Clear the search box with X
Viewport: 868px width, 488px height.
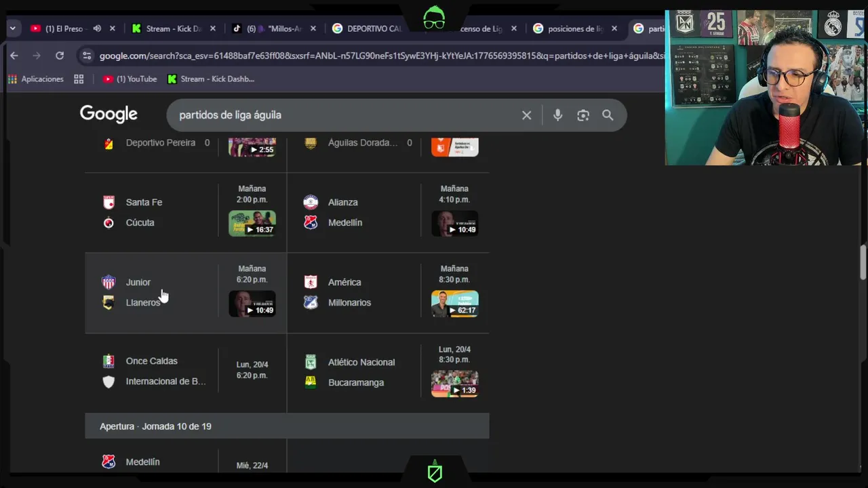527,115
